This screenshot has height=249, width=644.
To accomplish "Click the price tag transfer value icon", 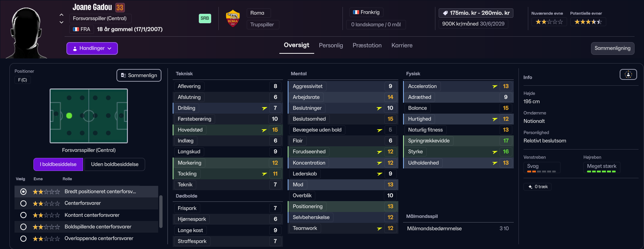I will [445, 13].
